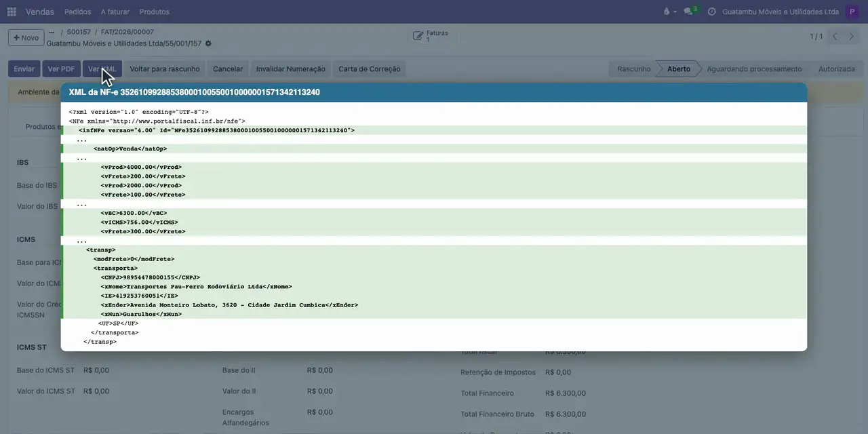The image size is (868, 434).
Task: Go to previous record arrow
Action: pyautogui.click(x=835, y=37)
